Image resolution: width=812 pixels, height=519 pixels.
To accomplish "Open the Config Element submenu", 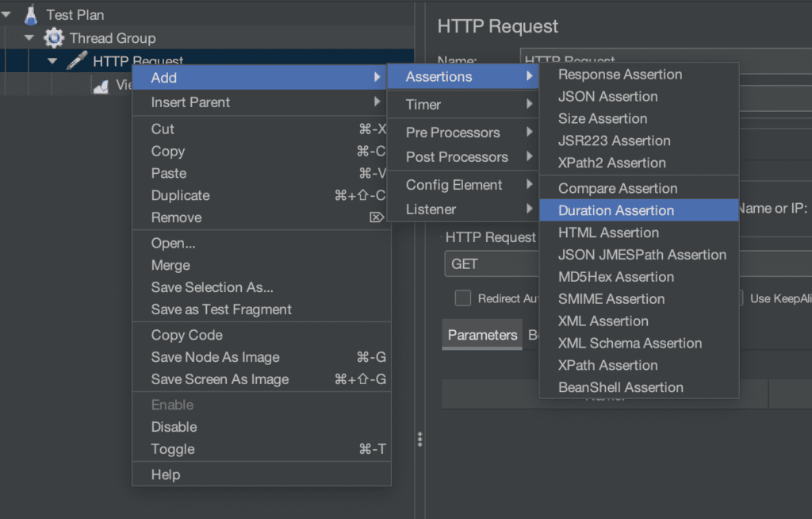I will coord(463,185).
